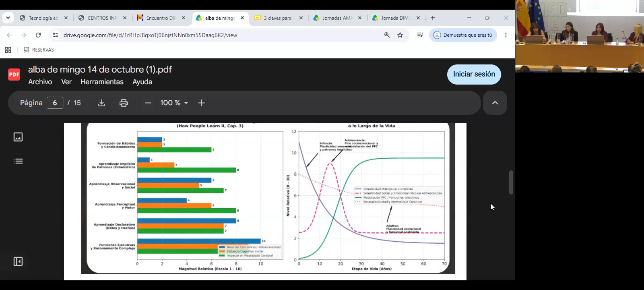Open the search magnifier in address bar
The height and width of the screenshot is (290, 644).
point(387,35)
